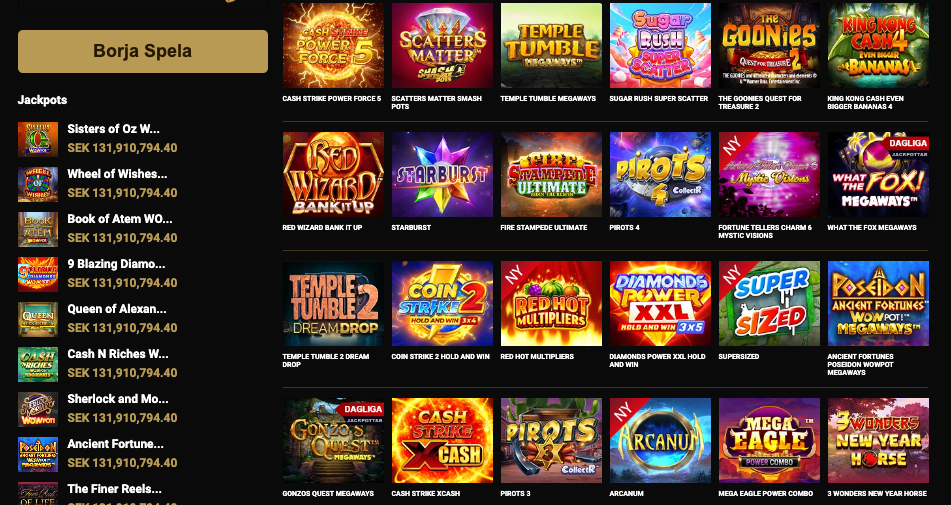Open What The Fox Megaways tile
Image resolution: width=951 pixels, height=505 pixels.
(x=878, y=175)
